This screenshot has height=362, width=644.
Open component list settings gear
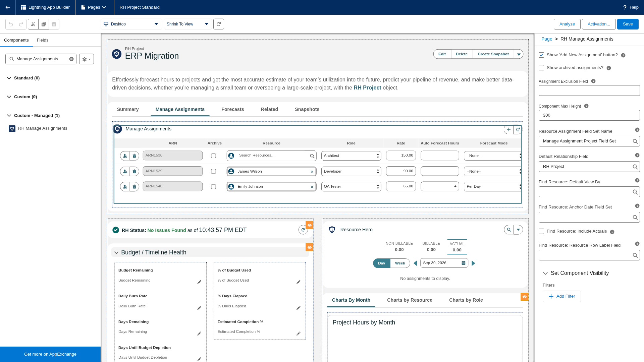(87, 59)
